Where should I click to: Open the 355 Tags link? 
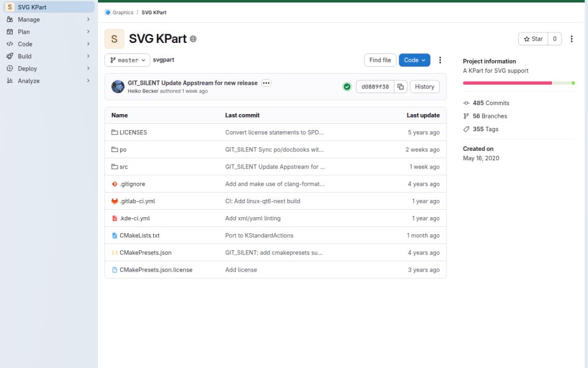click(485, 129)
